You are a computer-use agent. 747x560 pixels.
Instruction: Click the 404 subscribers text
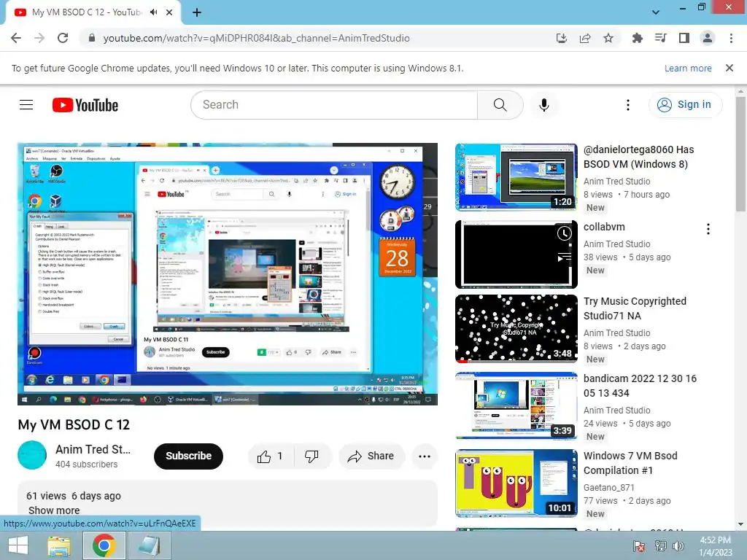click(86, 464)
